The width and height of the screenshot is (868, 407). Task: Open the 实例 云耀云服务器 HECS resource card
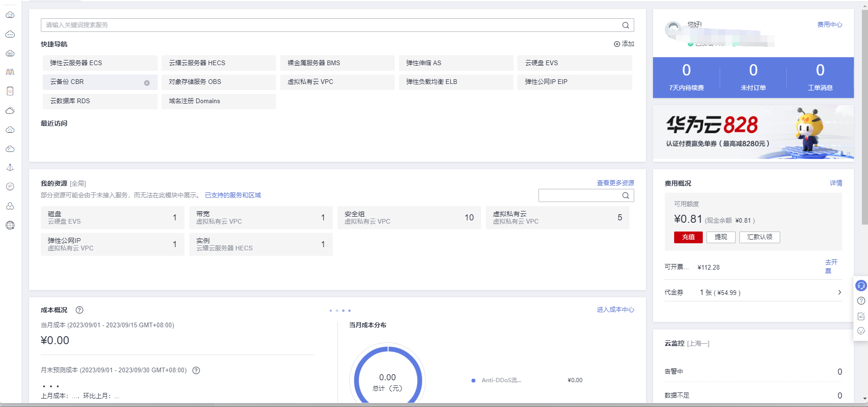tap(261, 244)
